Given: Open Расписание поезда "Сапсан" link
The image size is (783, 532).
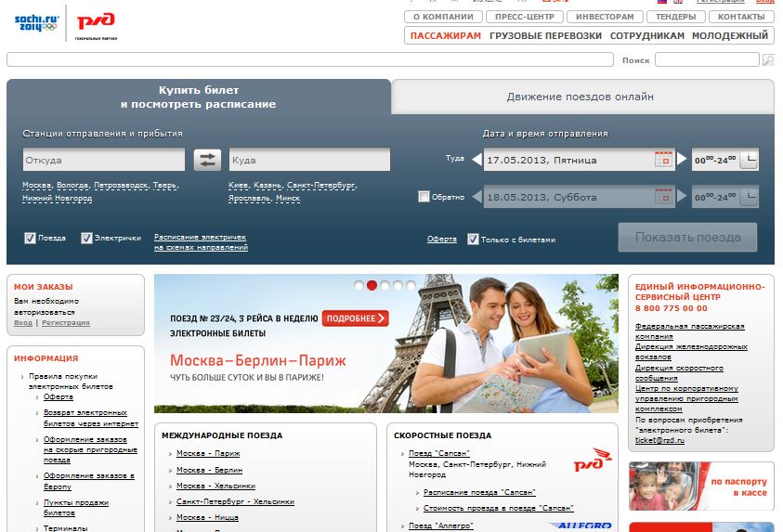Looking at the screenshot, I should point(479,492).
